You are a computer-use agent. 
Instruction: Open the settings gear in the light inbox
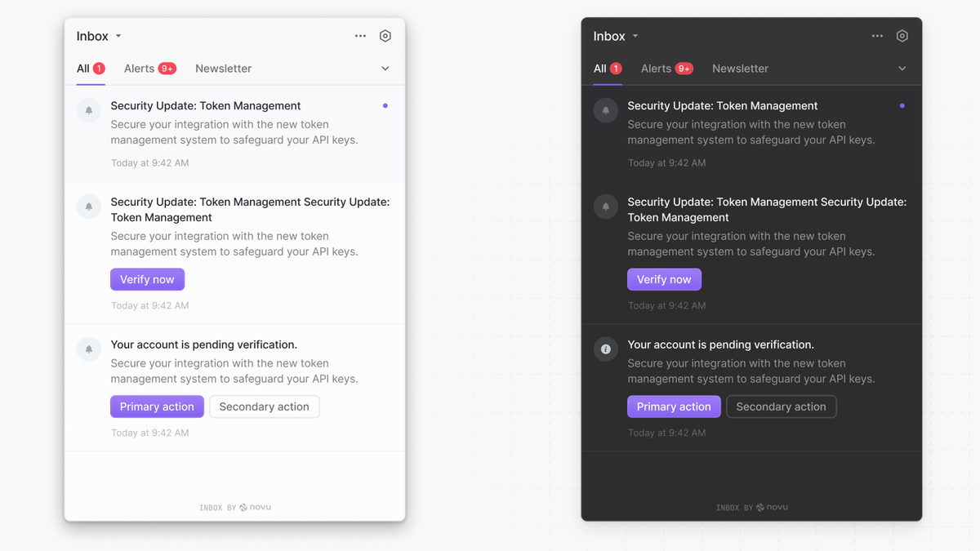coord(385,36)
